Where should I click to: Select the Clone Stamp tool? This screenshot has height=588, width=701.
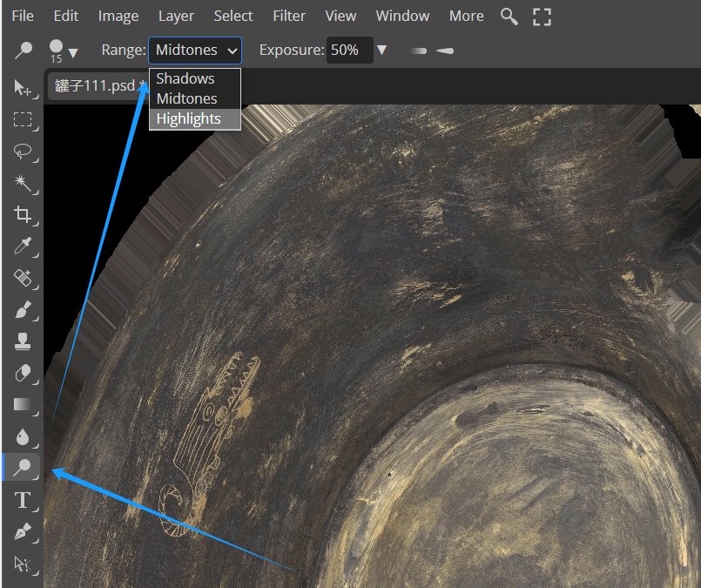point(23,341)
